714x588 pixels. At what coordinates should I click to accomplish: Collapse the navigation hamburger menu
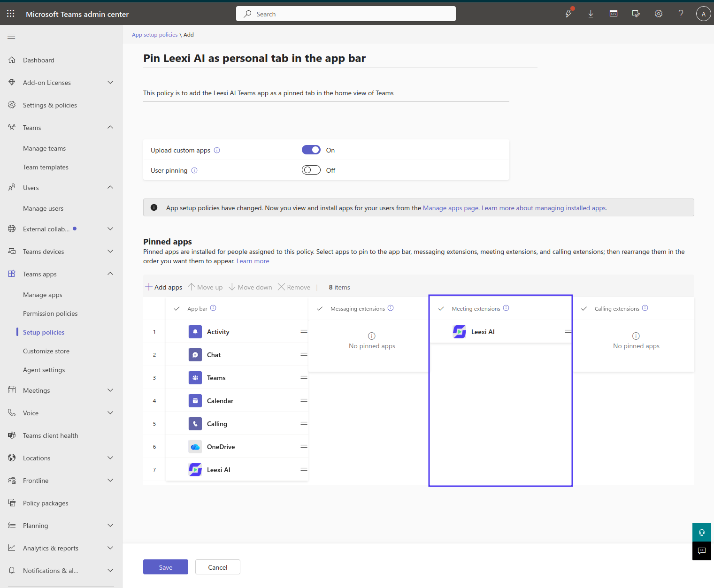(12, 37)
